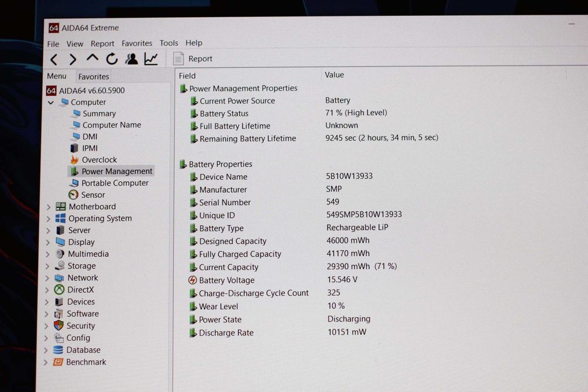
Task: Click the IPMI server icon
Action: tap(75, 148)
